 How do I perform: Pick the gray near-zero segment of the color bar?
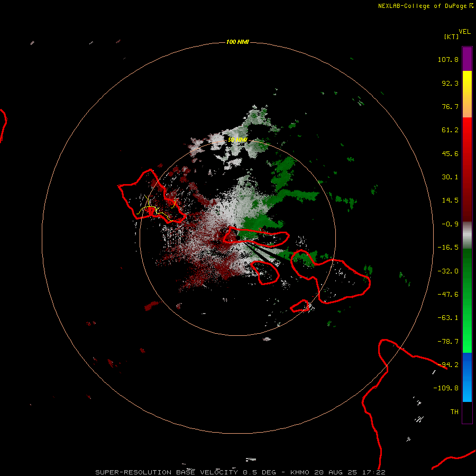pos(467,235)
